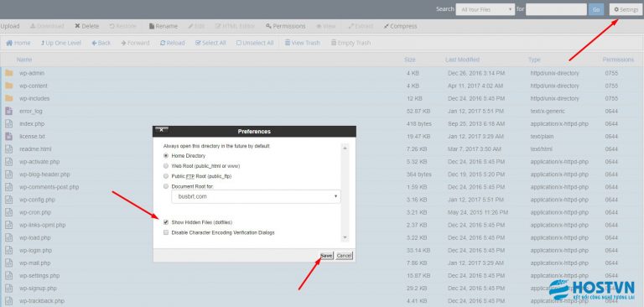Click the Go search button

(595, 9)
